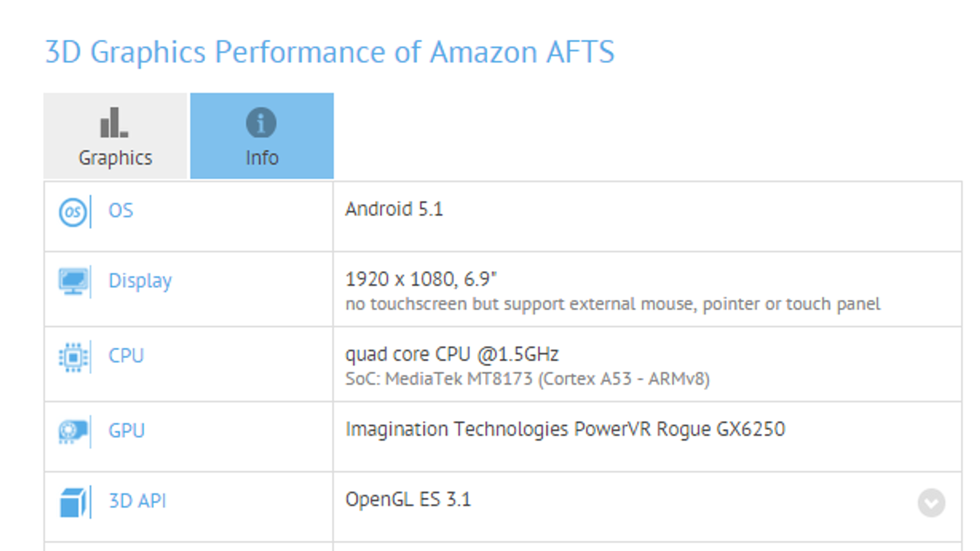The height and width of the screenshot is (551, 980).
Task: Open the OS label link
Action: pos(121,211)
